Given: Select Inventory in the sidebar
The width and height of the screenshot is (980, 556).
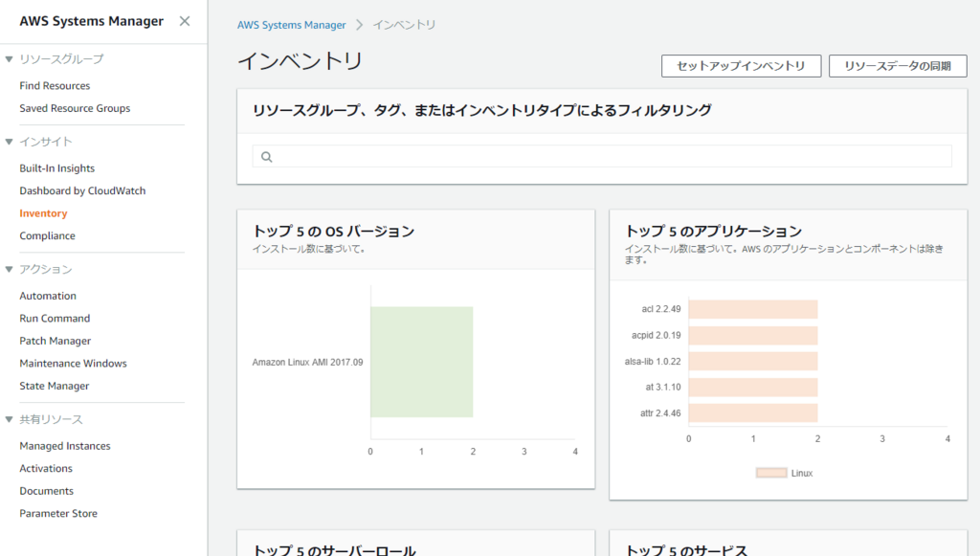Looking at the screenshot, I should pos(43,213).
